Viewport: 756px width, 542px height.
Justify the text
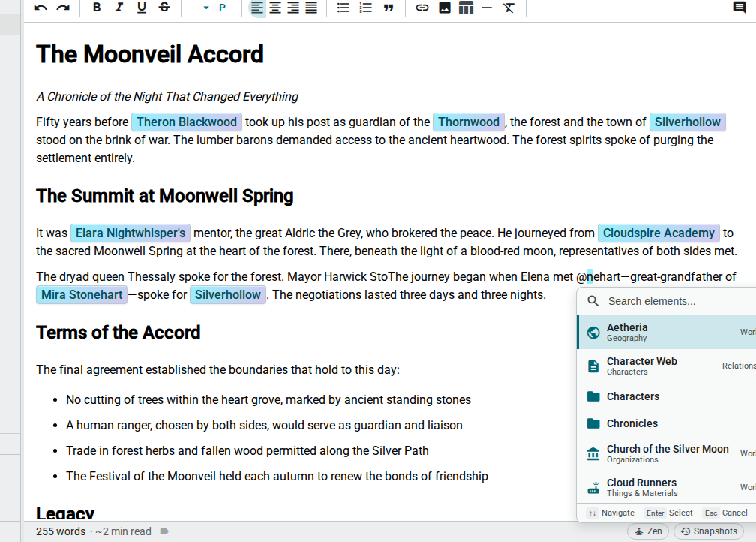311,8
